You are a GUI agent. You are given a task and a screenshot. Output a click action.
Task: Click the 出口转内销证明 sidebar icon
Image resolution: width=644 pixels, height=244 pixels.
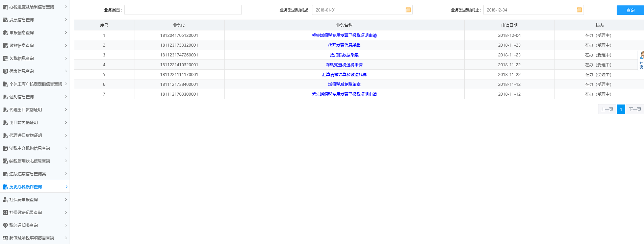[5, 123]
